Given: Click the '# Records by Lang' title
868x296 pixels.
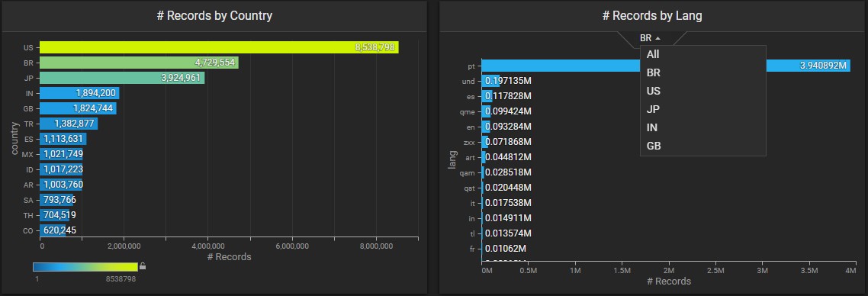Looking at the screenshot, I should (652, 15).
